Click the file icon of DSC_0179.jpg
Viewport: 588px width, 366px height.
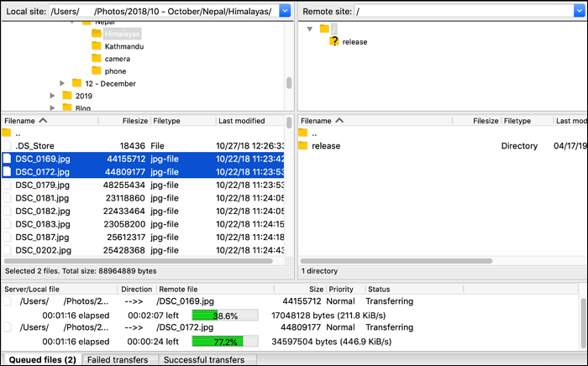[7, 185]
